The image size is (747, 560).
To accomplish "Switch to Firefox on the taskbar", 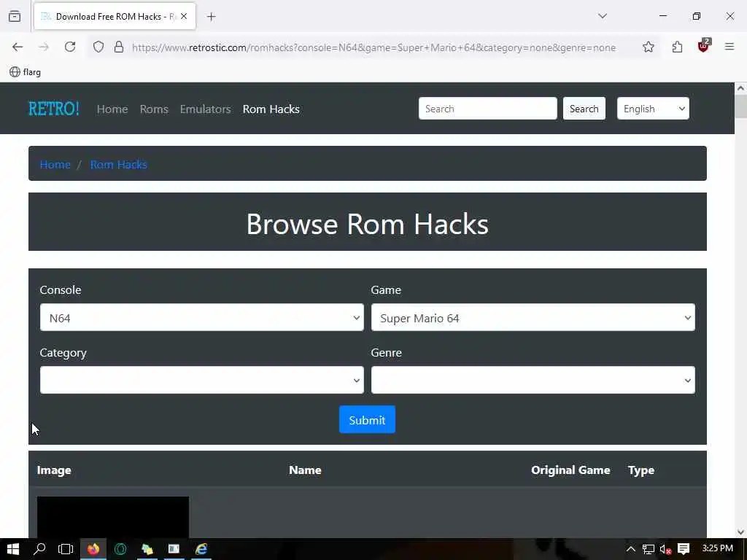I will (93, 549).
